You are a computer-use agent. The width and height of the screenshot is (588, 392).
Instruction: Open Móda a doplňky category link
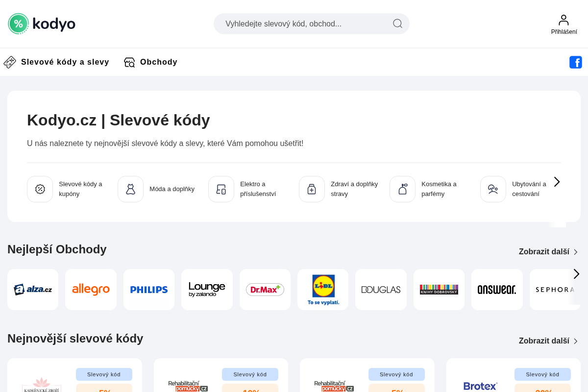[x=172, y=189]
